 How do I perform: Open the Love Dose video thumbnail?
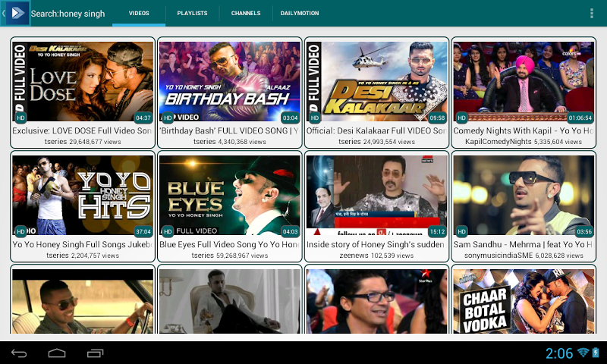point(83,82)
